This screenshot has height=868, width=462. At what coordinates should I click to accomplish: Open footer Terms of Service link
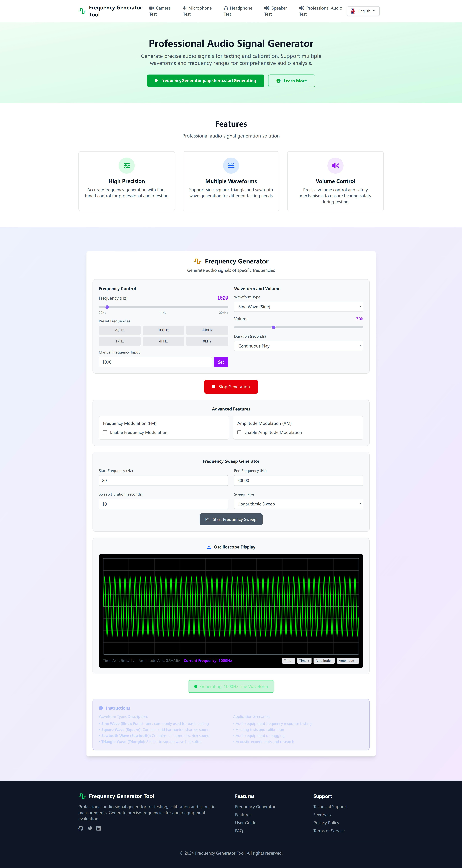[x=329, y=831]
